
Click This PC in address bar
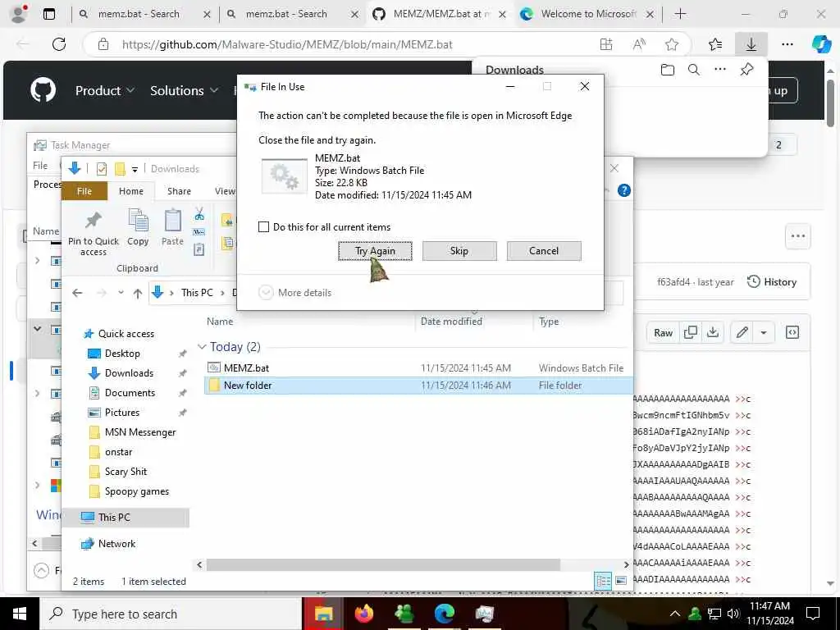tap(197, 293)
